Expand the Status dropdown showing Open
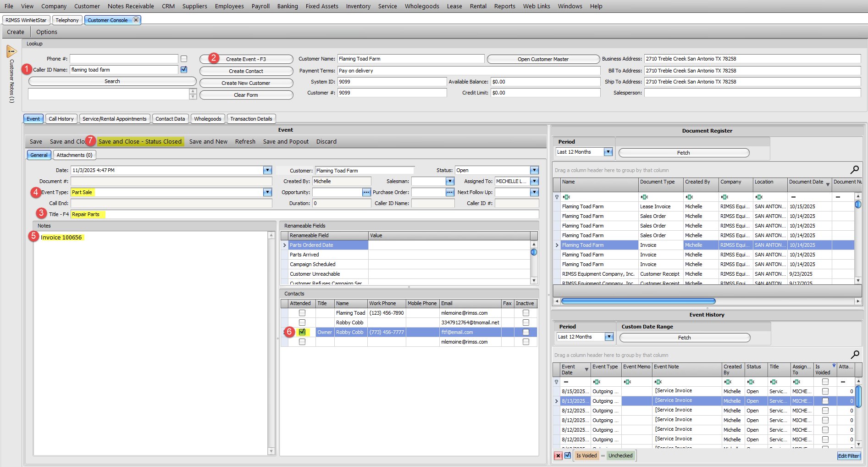The height and width of the screenshot is (467, 868). pyautogui.click(x=534, y=171)
